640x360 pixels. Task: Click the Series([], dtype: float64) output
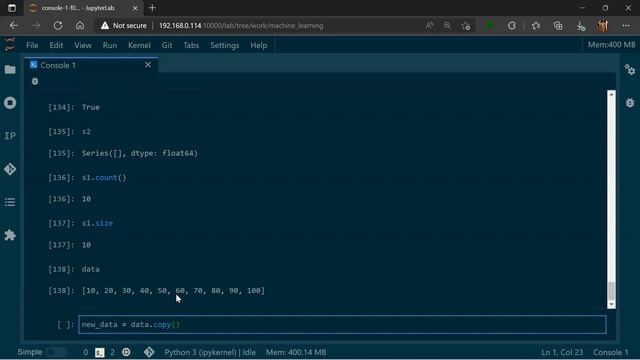[140, 153]
